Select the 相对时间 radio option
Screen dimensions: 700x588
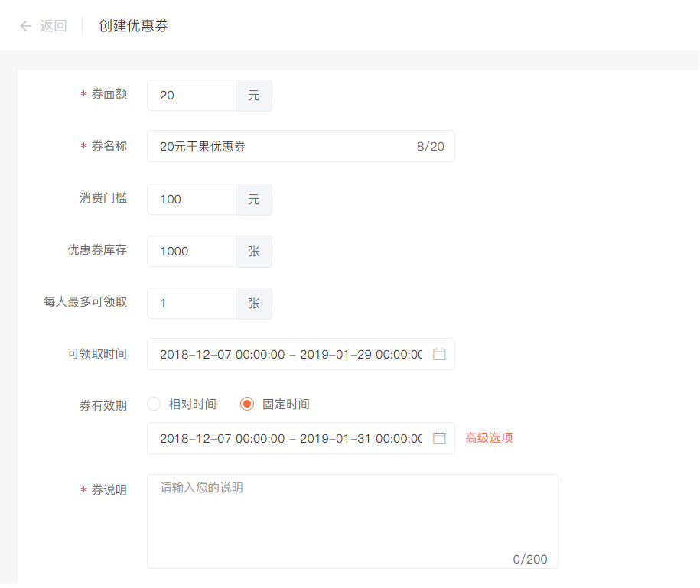[x=154, y=404]
